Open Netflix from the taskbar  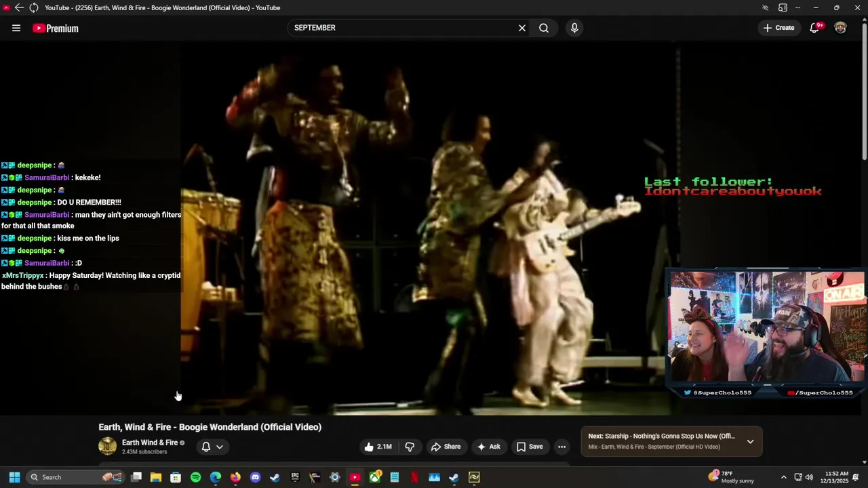pyautogui.click(x=414, y=477)
